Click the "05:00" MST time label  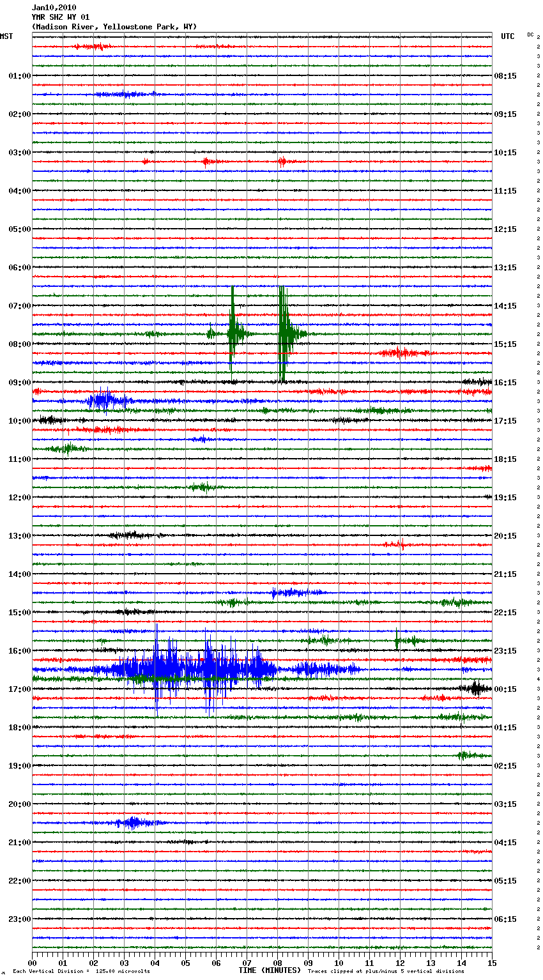(20, 229)
